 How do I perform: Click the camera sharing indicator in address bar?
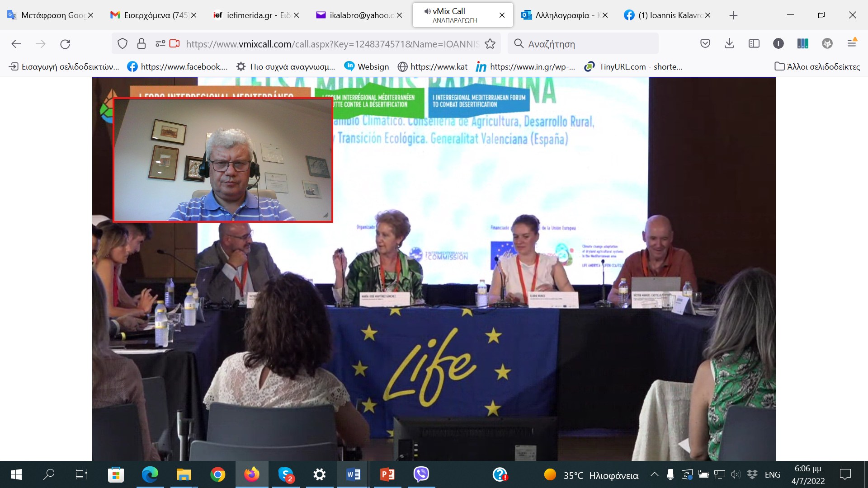pos(175,44)
